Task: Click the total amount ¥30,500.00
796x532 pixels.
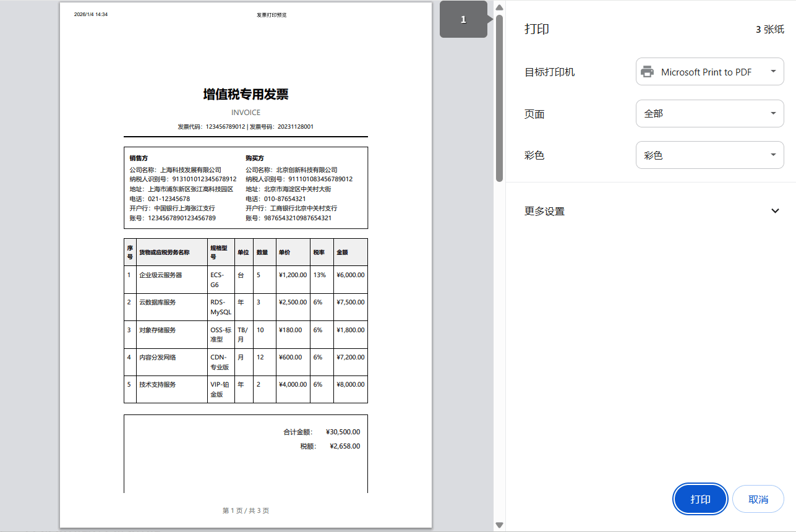Action: [x=343, y=432]
